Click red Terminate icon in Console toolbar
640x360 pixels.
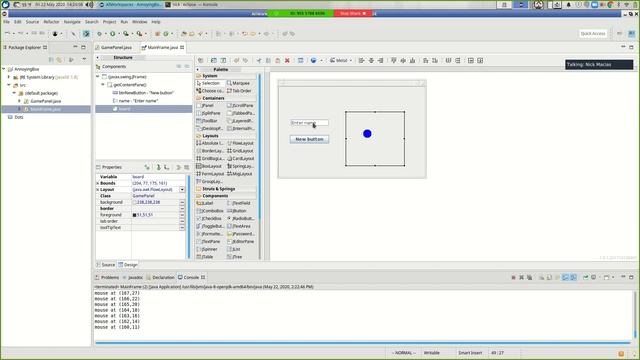click(x=513, y=278)
